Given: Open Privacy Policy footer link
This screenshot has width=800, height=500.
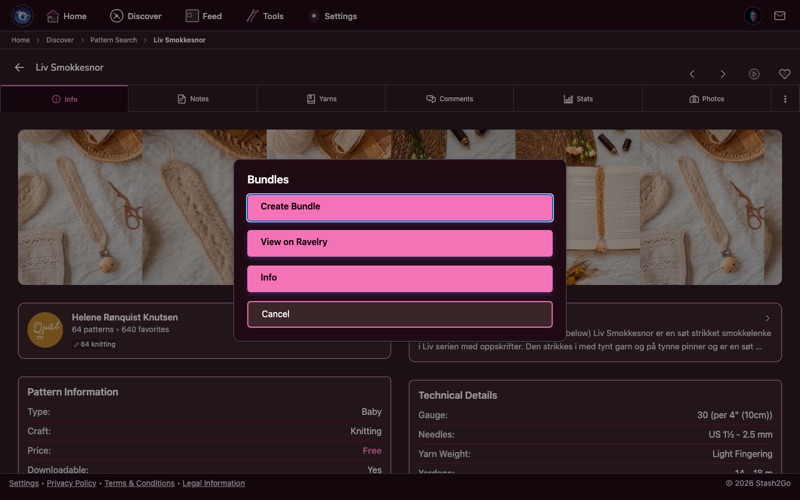Looking at the screenshot, I should point(71,483).
